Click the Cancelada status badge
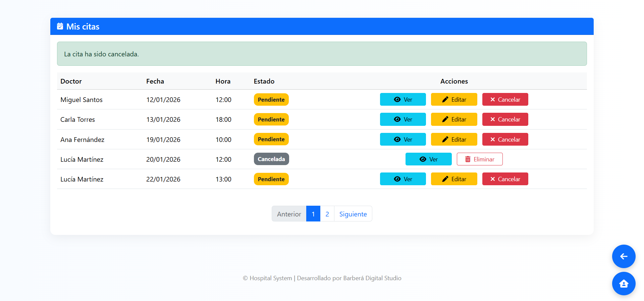This screenshot has height=301, width=644. pos(271,159)
